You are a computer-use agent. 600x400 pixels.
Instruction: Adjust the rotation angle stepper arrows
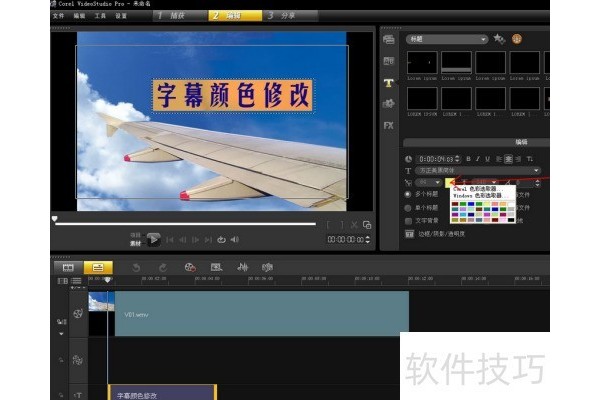538,183
